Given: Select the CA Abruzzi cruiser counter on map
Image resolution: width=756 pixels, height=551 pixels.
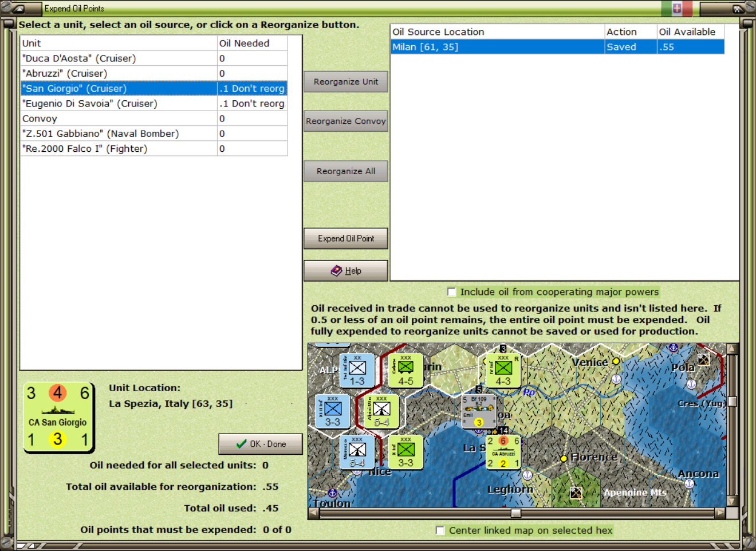Looking at the screenshot, I should click(503, 452).
